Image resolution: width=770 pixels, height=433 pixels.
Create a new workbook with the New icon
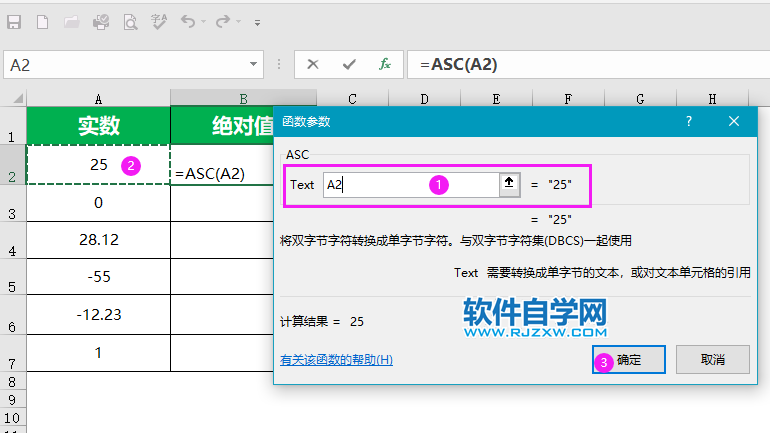coord(43,21)
